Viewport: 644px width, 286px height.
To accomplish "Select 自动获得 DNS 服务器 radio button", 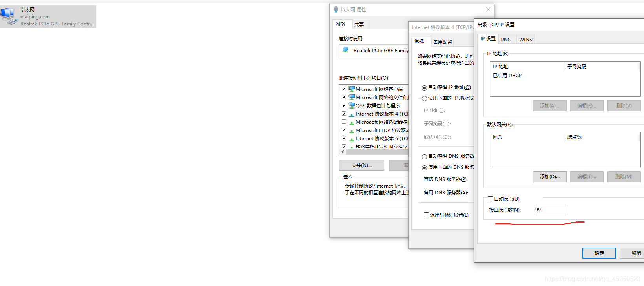I will pyautogui.click(x=424, y=157).
